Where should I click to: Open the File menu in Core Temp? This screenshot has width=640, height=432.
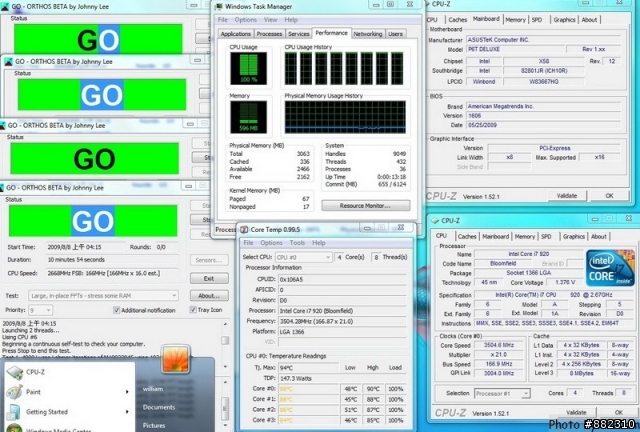(249, 243)
